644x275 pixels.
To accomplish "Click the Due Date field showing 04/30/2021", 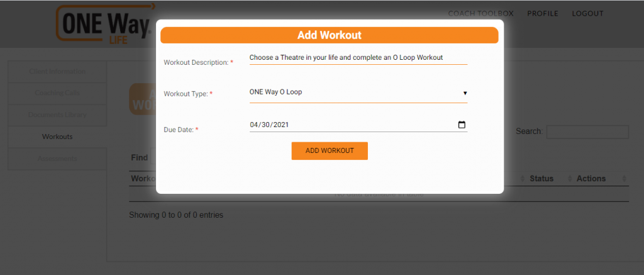I will tap(358, 125).
